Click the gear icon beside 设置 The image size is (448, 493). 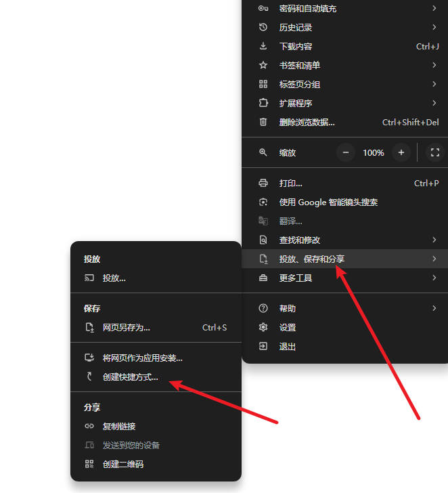pyautogui.click(x=263, y=327)
